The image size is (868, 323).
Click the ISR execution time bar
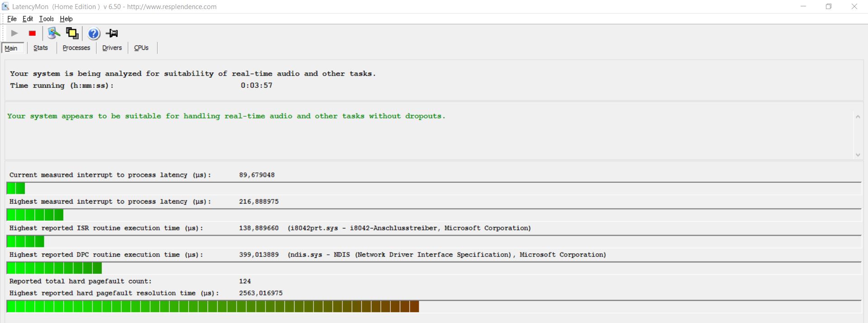point(434,242)
